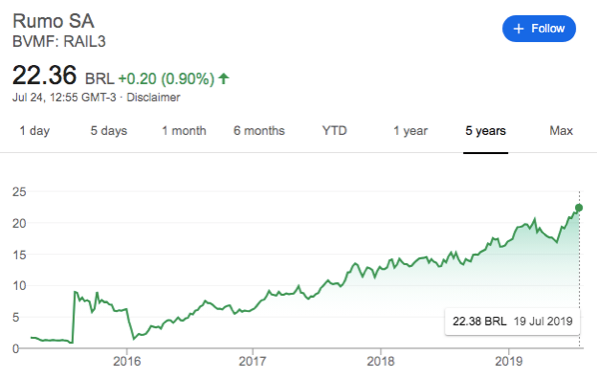The width and height of the screenshot is (597, 380).
Task: Select the 1 day range tab
Action: point(35,131)
